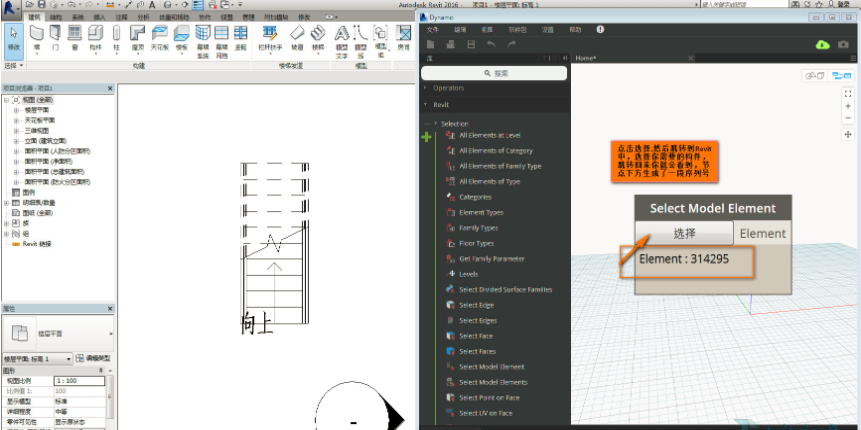861x430 pixels.
Task: Click Redo arrow in Dynamo toolbar
Action: [511, 44]
